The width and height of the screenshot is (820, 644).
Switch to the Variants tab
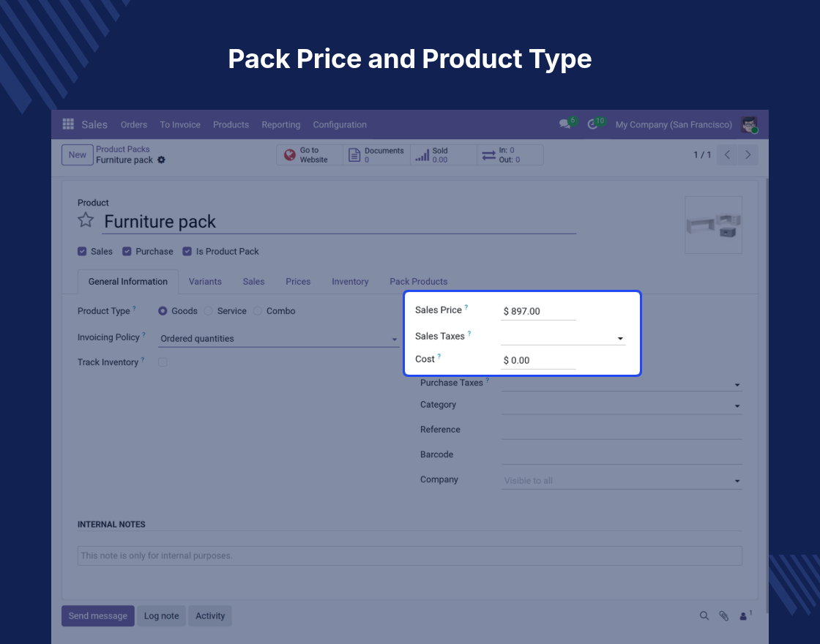pos(205,282)
